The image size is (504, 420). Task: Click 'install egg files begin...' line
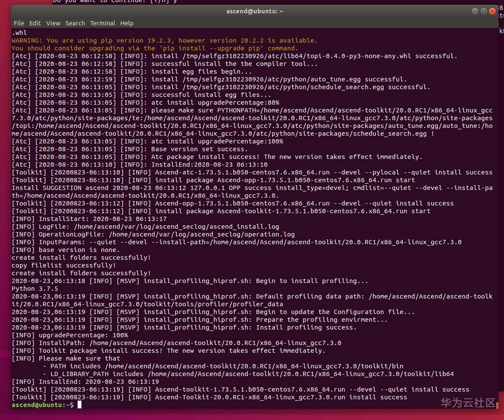pos(132,71)
